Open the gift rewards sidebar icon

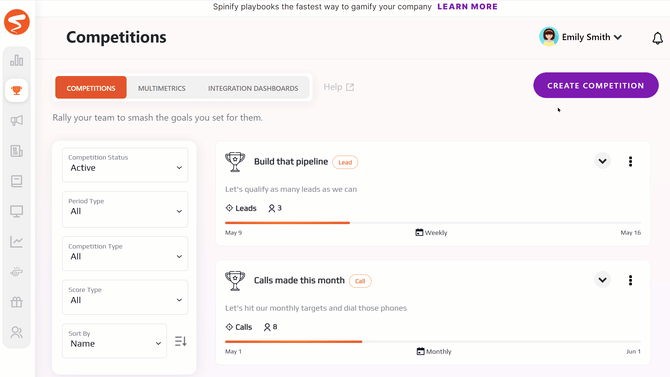tap(17, 302)
